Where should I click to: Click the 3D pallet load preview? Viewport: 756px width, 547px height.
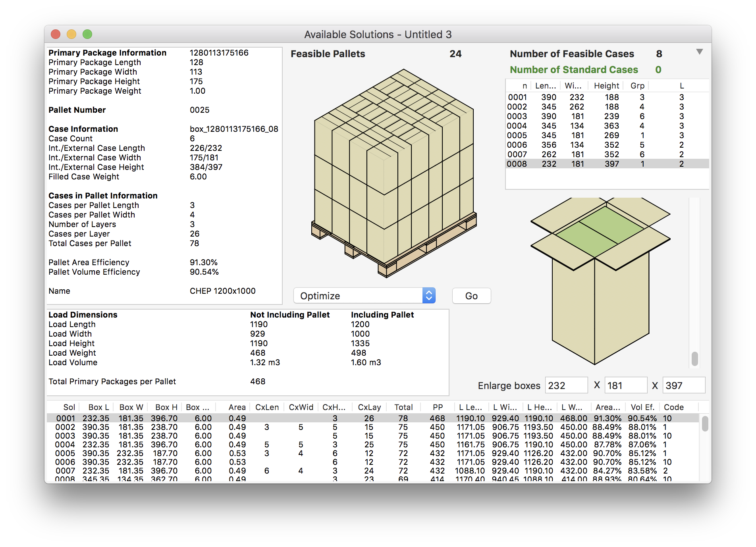pos(394,173)
